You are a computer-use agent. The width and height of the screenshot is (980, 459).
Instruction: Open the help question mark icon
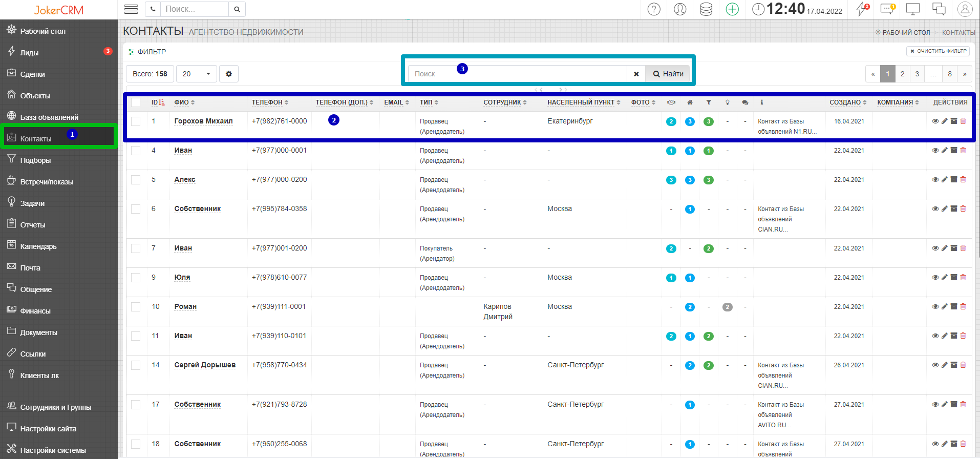click(654, 9)
